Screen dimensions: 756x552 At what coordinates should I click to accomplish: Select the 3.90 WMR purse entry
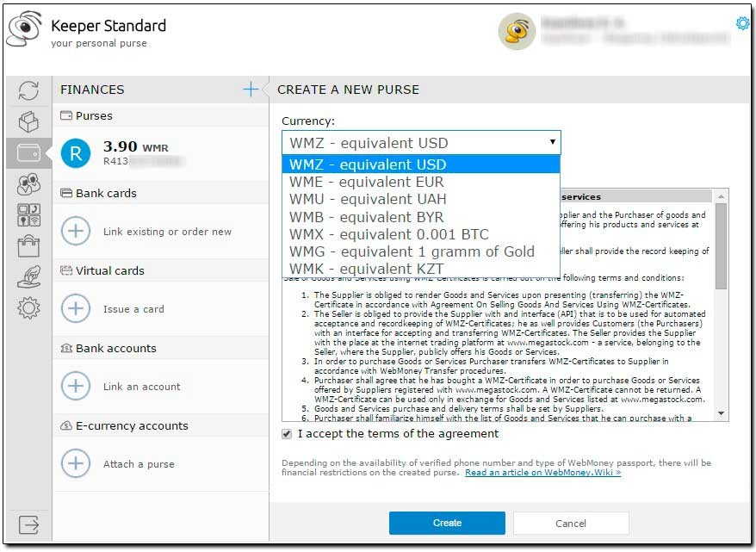click(155, 153)
